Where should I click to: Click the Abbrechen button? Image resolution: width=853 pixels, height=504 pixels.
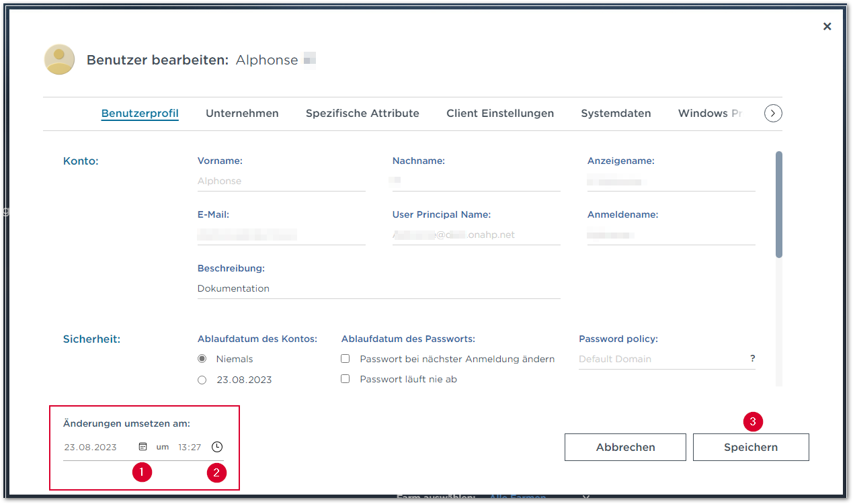(625, 447)
